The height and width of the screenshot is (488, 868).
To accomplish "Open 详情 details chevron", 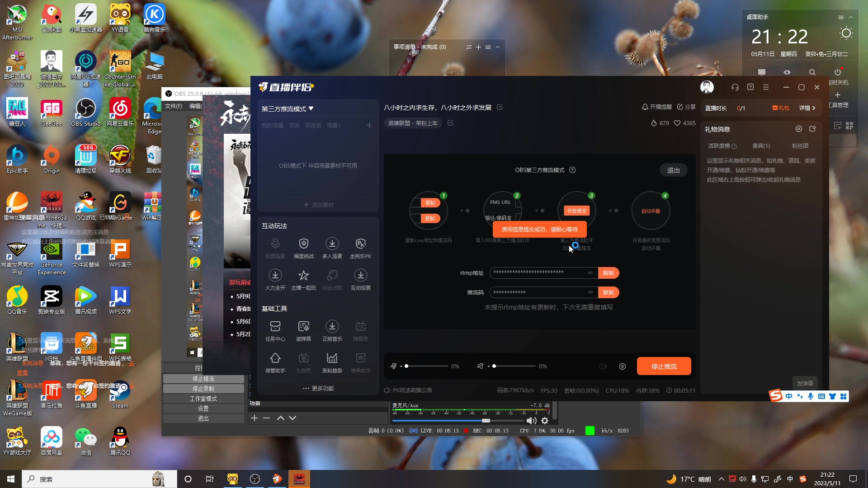I will point(807,108).
